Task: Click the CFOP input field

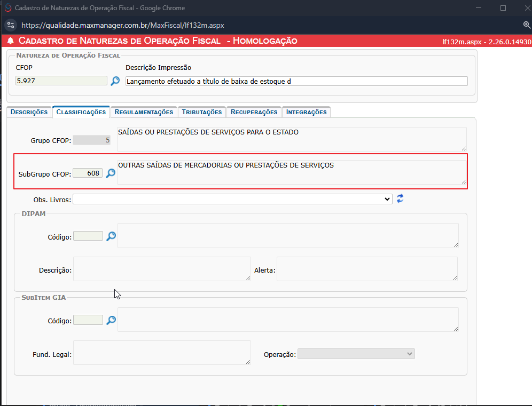Action: coord(61,81)
